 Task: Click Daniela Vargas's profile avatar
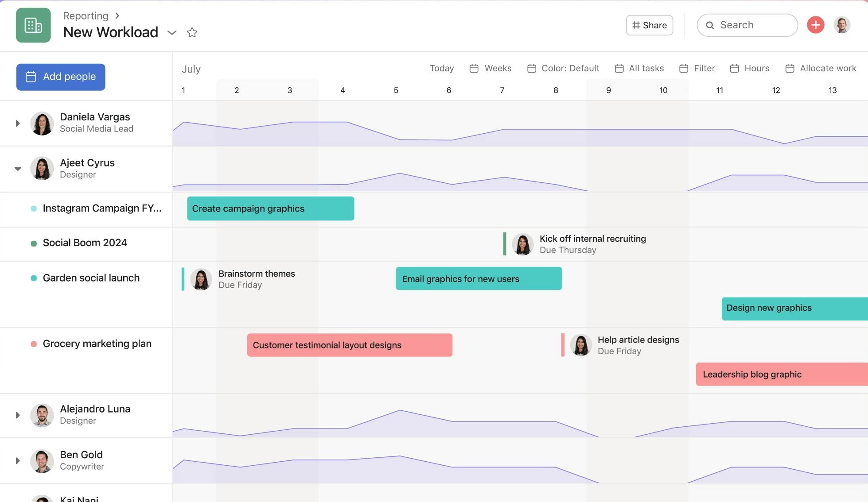42,123
